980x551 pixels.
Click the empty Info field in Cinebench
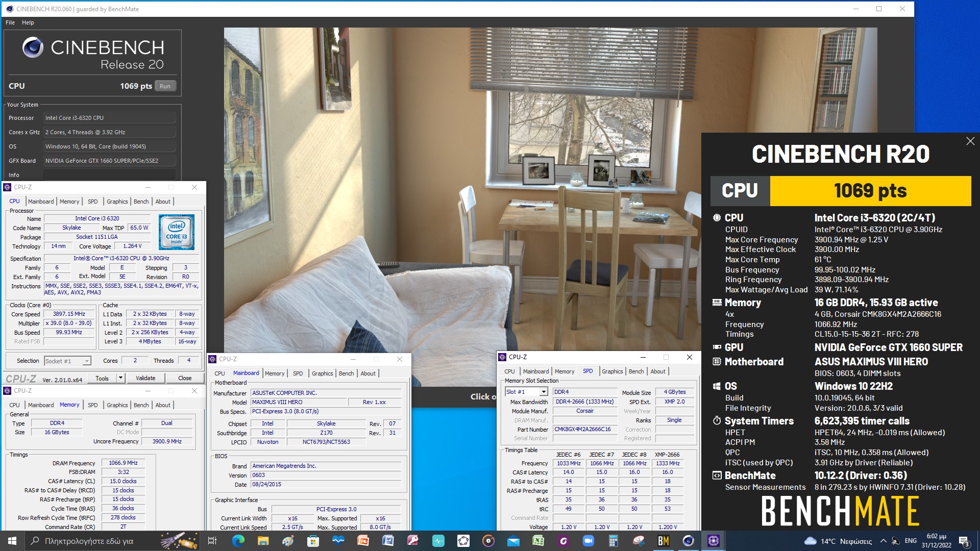[109, 175]
